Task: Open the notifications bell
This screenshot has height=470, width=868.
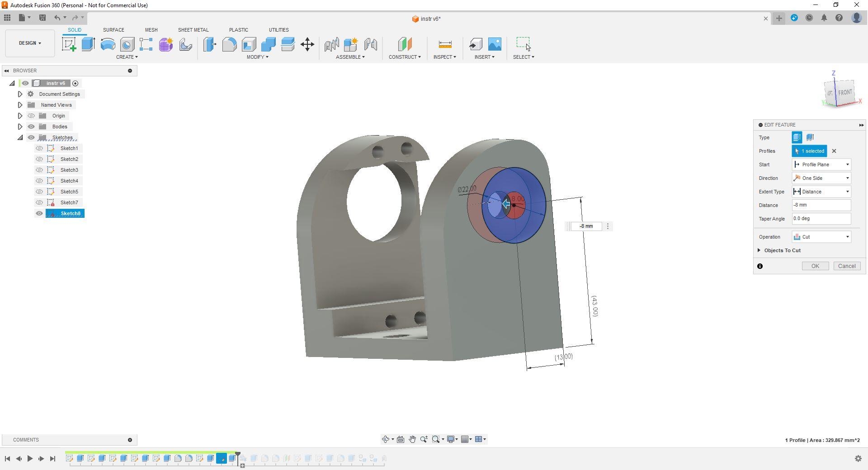Action: coord(824,18)
